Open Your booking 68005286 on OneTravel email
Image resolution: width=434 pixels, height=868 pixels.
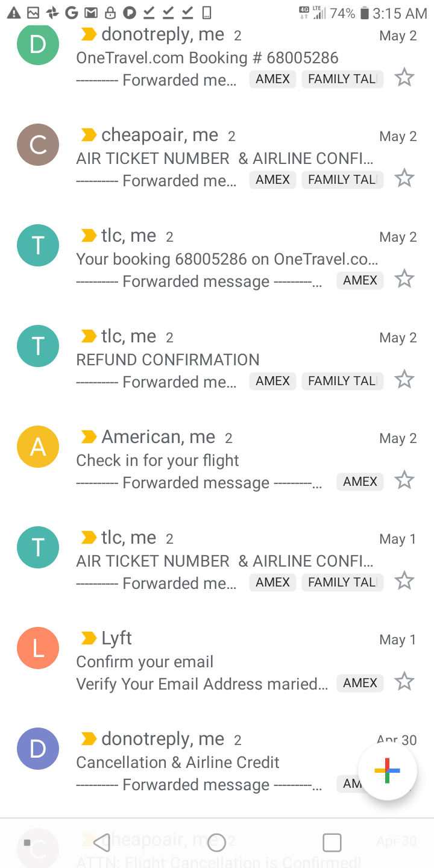click(217, 259)
